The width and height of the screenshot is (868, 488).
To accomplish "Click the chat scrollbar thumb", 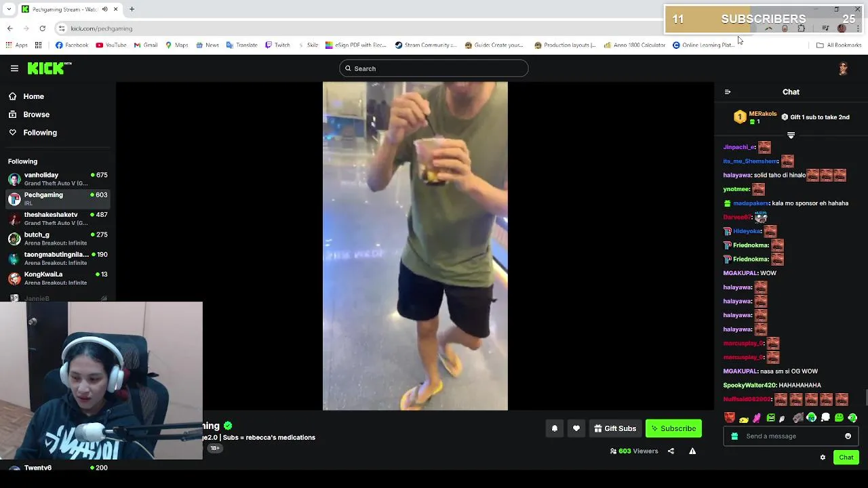I will pos(865,398).
